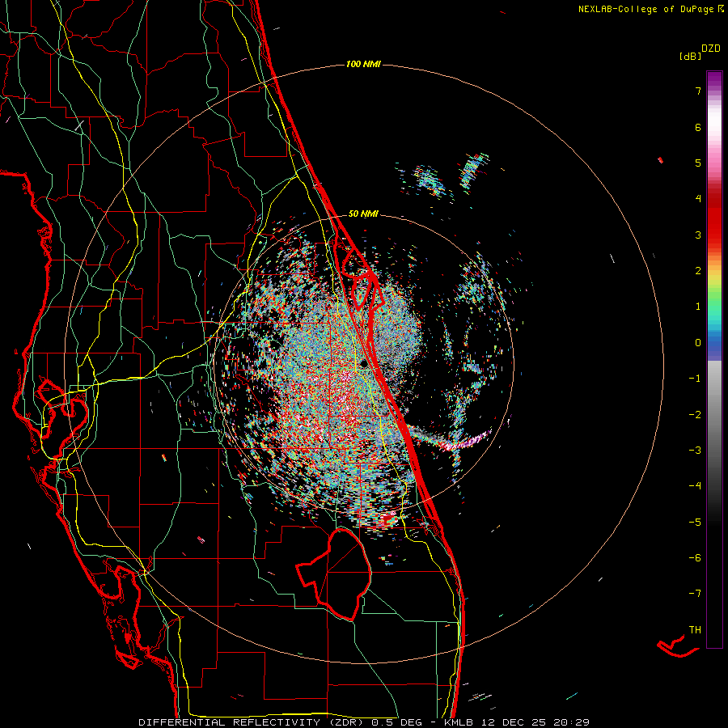Click the 0.5 DEG elevation text
Viewport: 728px width, 728px height.
[x=397, y=722]
